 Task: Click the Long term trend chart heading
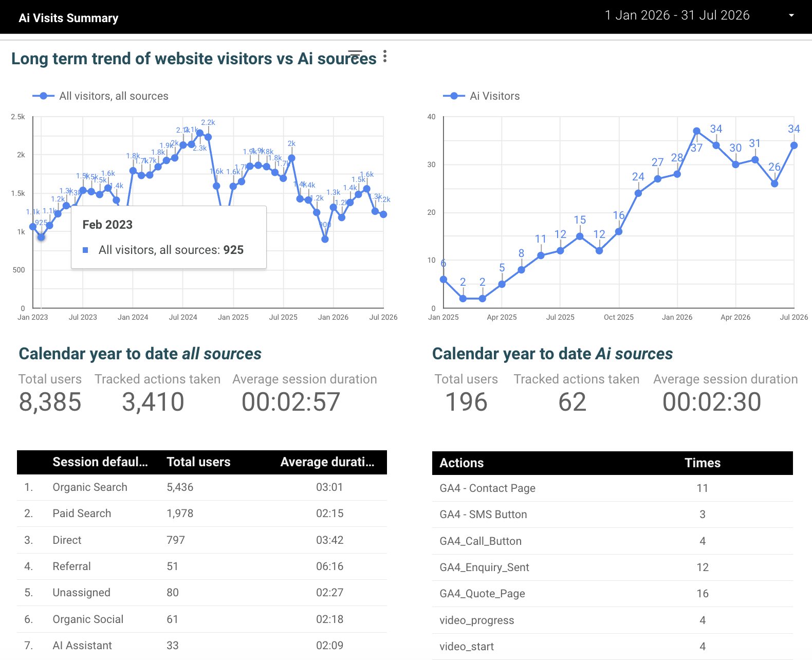tap(194, 59)
